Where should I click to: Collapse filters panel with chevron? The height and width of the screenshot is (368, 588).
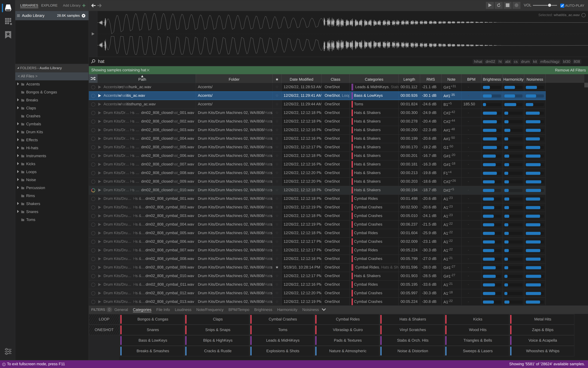point(324,310)
